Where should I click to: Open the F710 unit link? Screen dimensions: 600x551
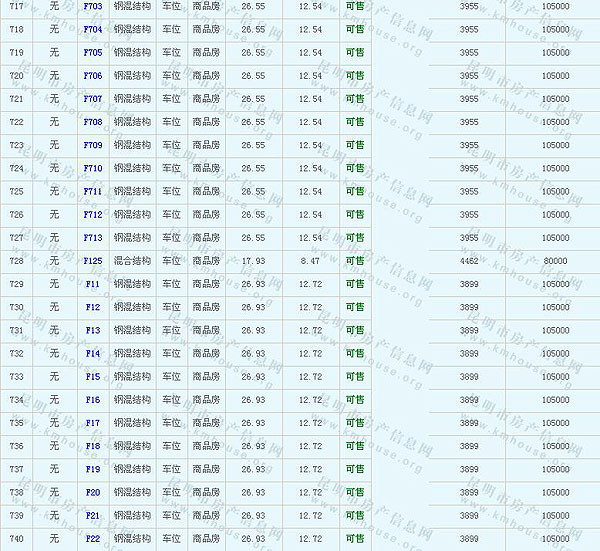coord(93,168)
